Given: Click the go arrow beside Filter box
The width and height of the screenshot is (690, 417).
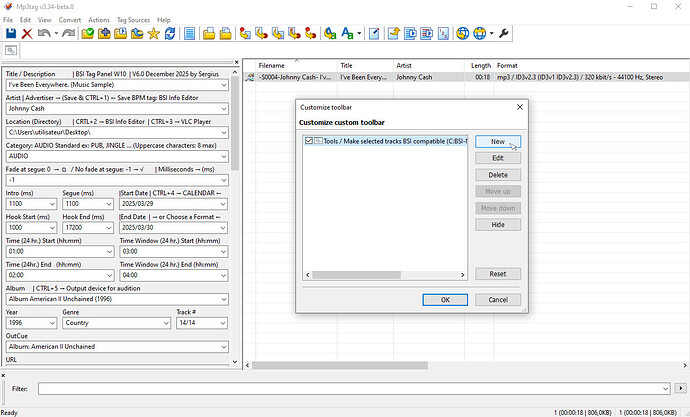Looking at the screenshot, I should click(681, 388).
